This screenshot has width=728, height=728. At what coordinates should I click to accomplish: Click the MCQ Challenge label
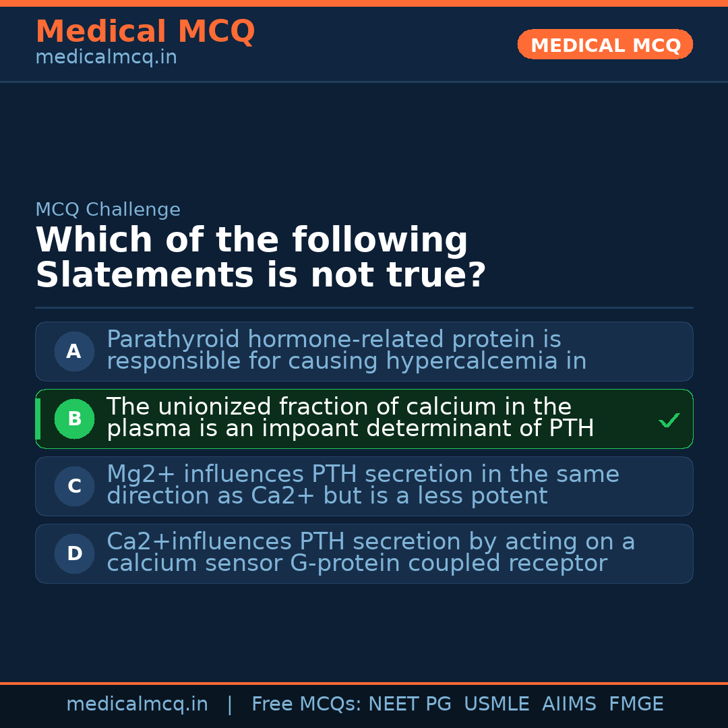pos(108,210)
